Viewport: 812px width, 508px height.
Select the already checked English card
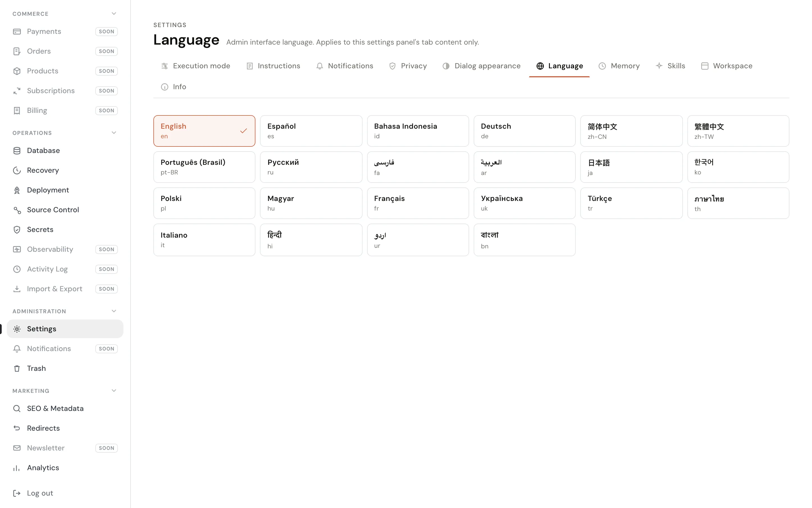204,131
